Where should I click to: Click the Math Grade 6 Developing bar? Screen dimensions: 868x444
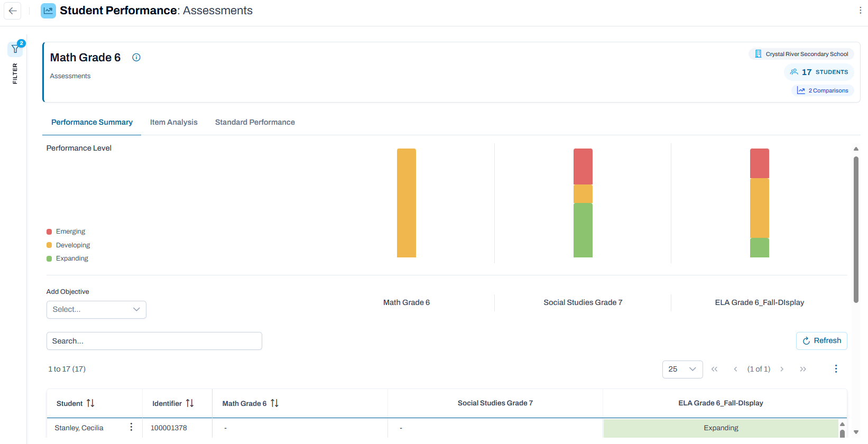pos(407,203)
